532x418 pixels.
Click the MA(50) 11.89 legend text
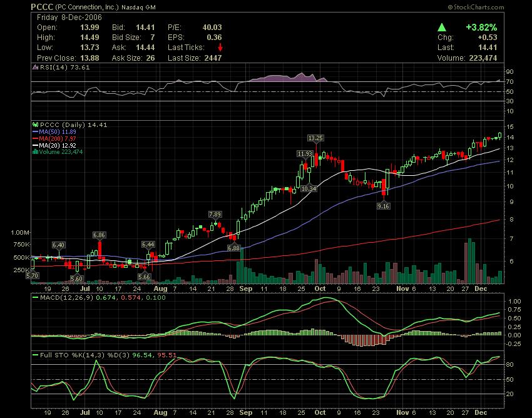(58, 131)
